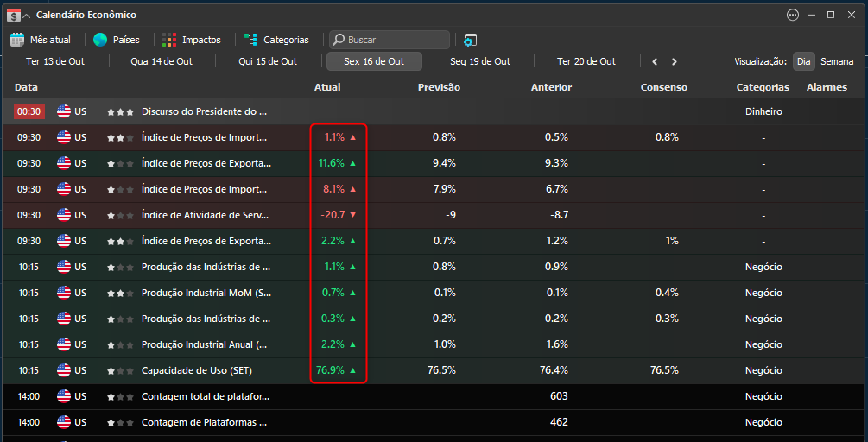
Task: Select the Mês atual filter
Action: point(41,40)
